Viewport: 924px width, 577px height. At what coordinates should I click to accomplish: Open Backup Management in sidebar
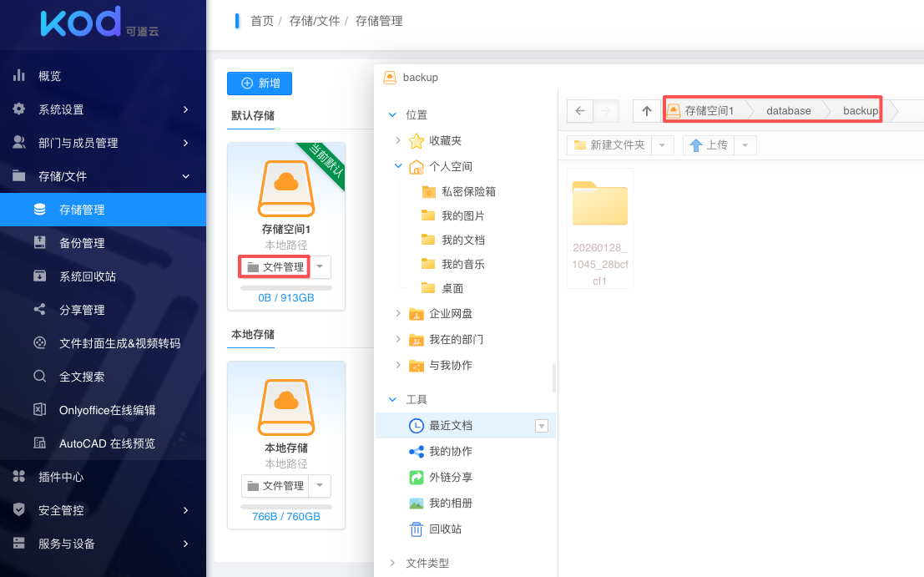[82, 243]
